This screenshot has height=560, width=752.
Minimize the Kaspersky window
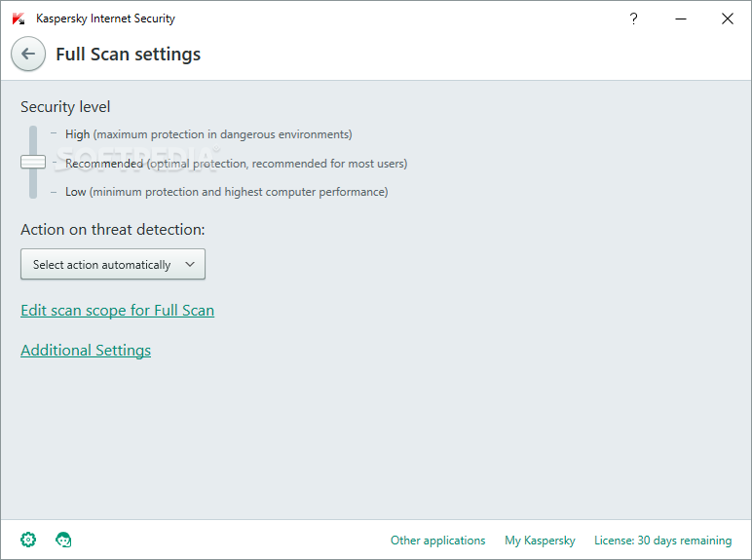click(x=681, y=19)
